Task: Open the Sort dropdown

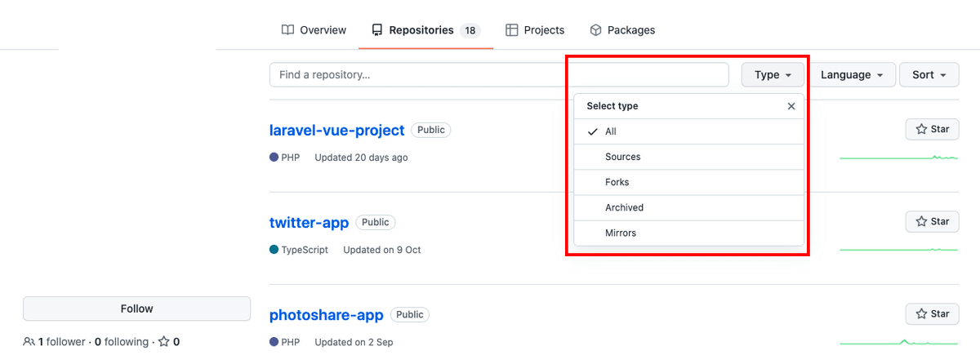Action: 929,74
